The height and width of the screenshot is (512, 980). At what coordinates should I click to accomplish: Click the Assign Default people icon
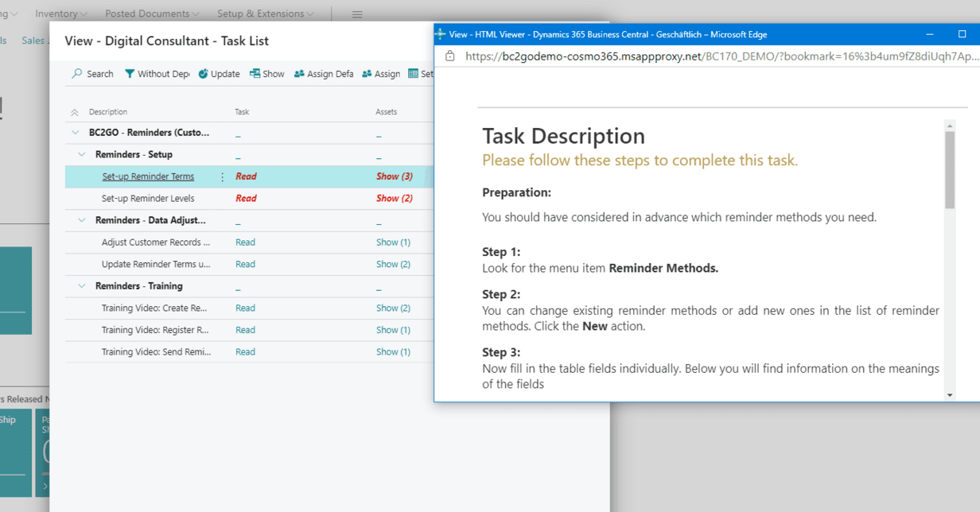click(x=299, y=74)
